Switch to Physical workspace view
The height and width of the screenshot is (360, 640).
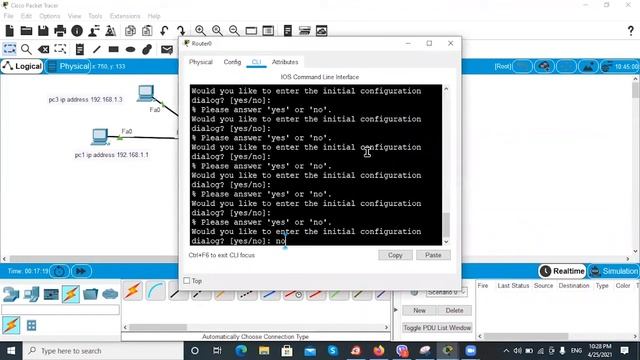click(68, 66)
